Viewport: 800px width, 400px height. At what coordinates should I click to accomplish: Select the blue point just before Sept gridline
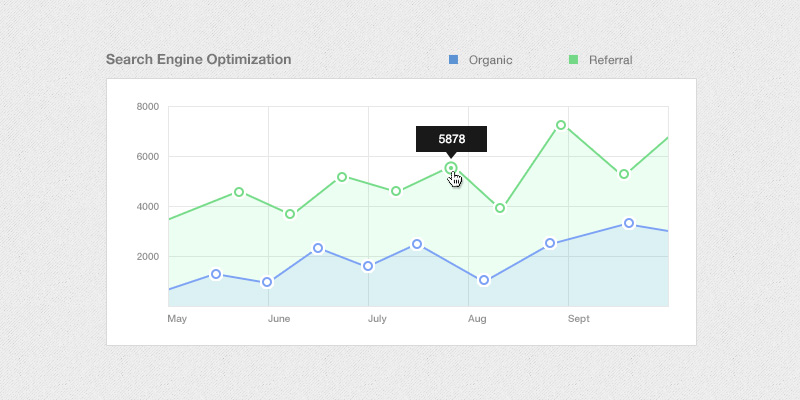(x=550, y=243)
